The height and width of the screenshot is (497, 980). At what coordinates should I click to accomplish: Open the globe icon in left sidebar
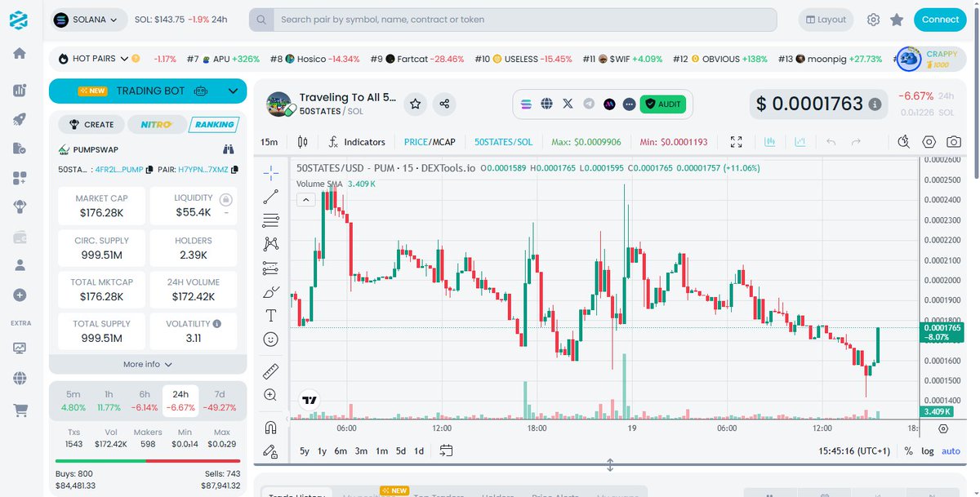point(20,378)
